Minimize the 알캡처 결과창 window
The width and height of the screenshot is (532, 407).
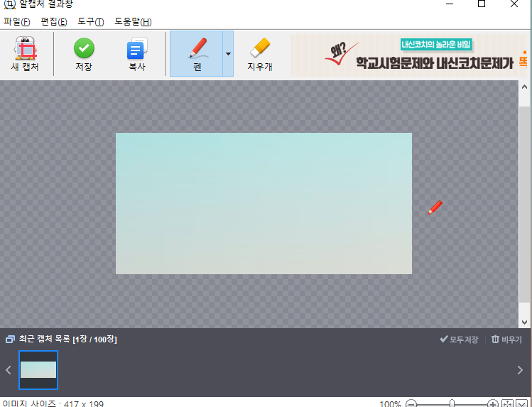click(x=450, y=4)
